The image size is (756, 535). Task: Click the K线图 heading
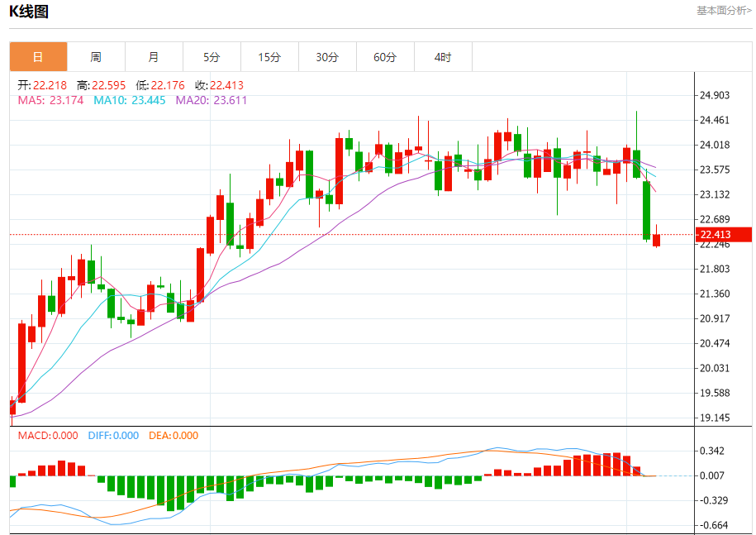click(29, 12)
